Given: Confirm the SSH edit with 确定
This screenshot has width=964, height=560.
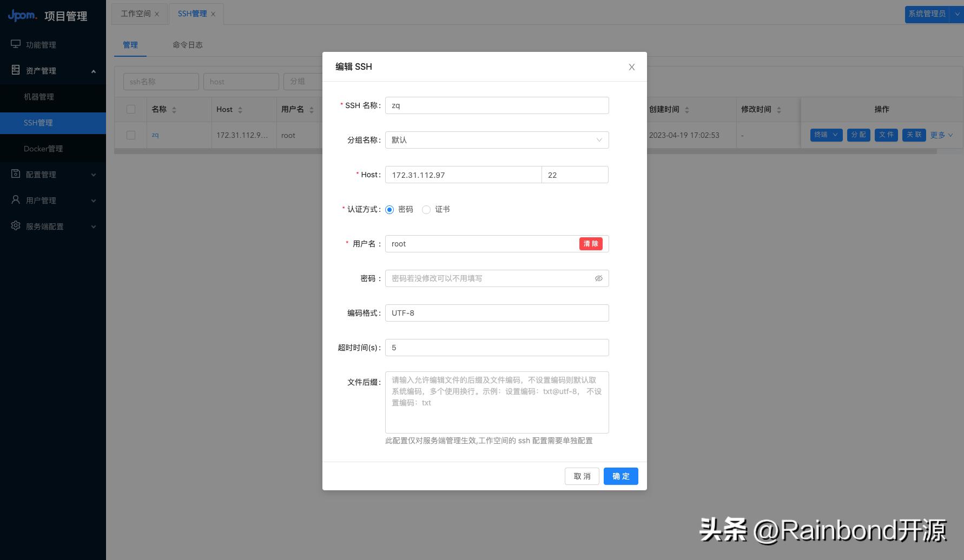Looking at the screenshot, I should tap(620, 476).
